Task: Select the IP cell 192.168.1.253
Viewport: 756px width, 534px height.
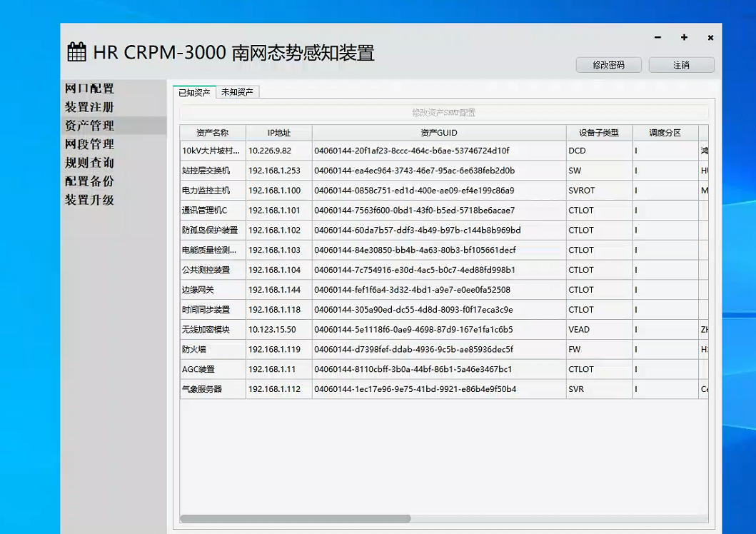Action: [x=274, y=171]
